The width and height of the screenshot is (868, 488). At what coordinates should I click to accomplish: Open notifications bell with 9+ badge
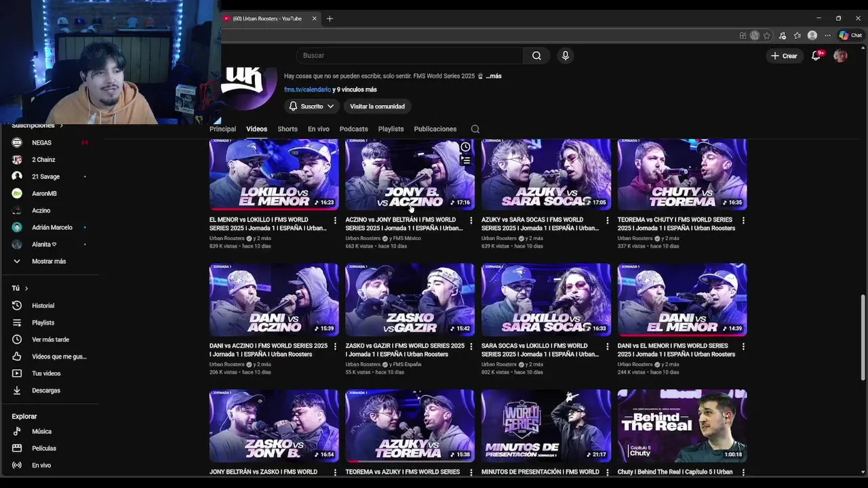click(816, 56)
